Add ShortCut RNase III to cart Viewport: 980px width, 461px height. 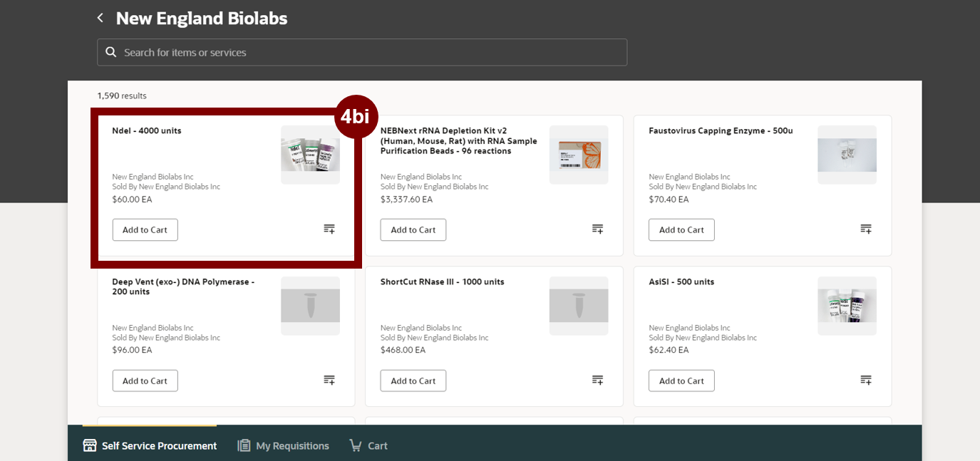pyautogui.click(x=413, y=380)
